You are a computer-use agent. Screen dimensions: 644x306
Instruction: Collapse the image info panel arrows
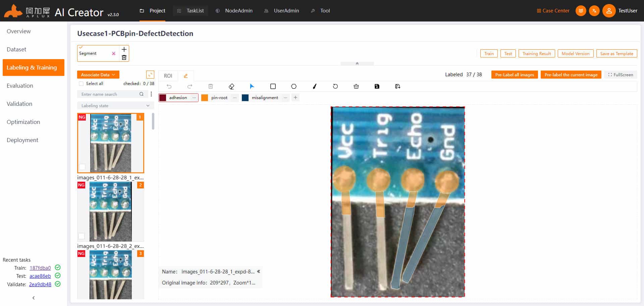pos(259,271)
